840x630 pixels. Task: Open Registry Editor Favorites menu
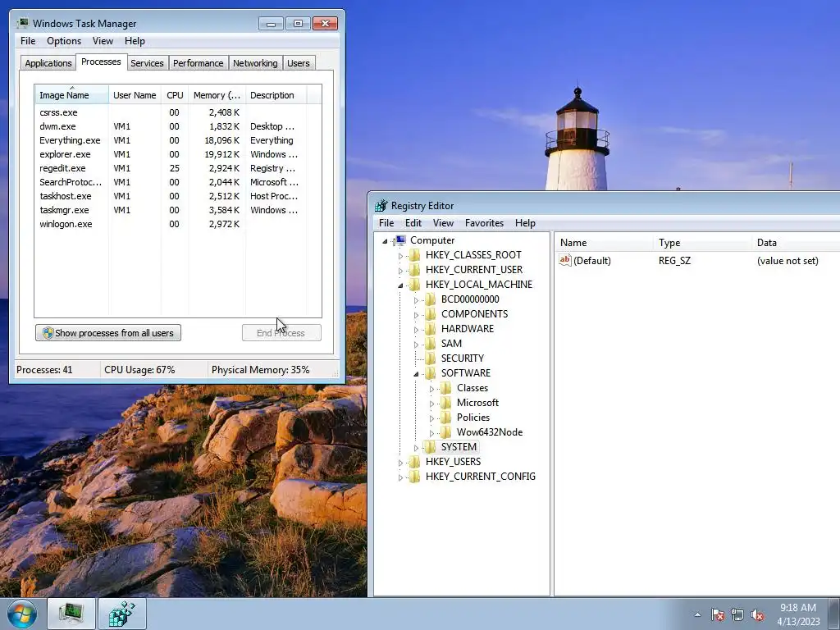click(x=484, y=223)
